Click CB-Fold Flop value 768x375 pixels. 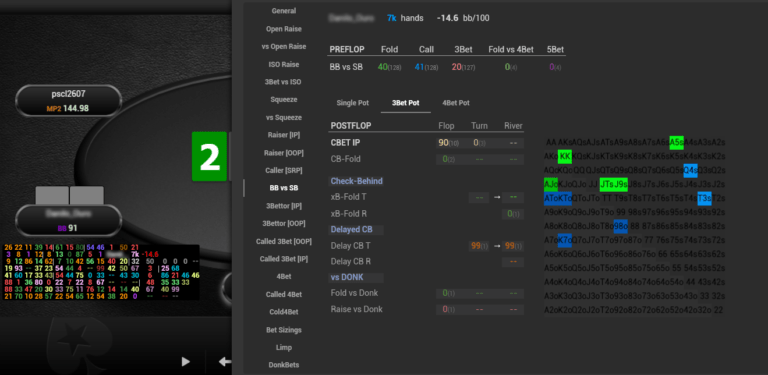447,159
